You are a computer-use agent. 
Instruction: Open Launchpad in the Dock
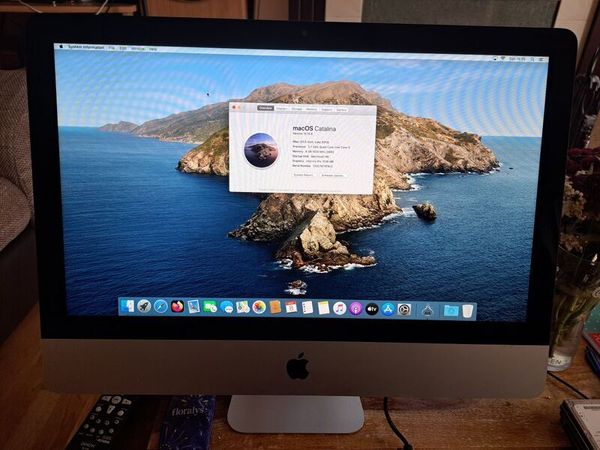(x=144, y=306)
